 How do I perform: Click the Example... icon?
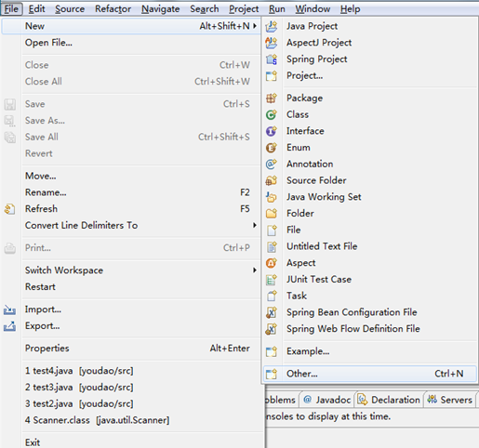point(272,351)
